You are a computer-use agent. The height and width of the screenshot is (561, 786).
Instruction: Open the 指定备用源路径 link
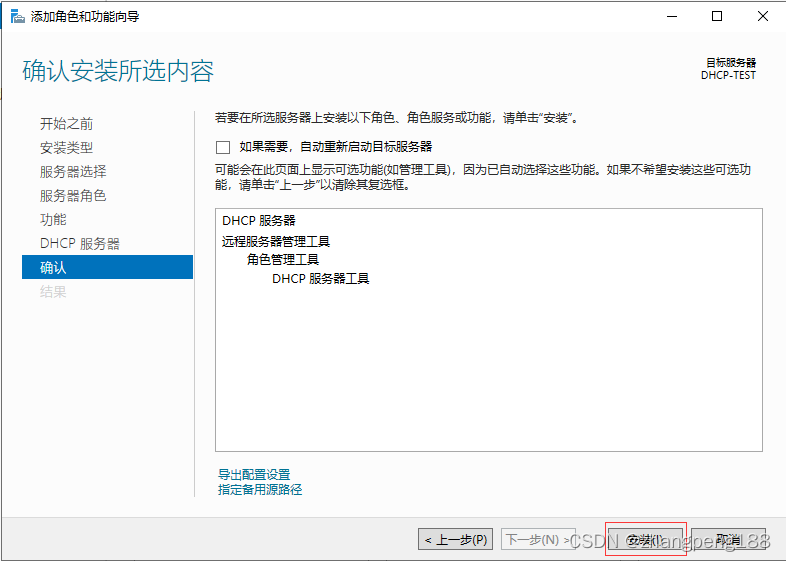tap(260, 489)
